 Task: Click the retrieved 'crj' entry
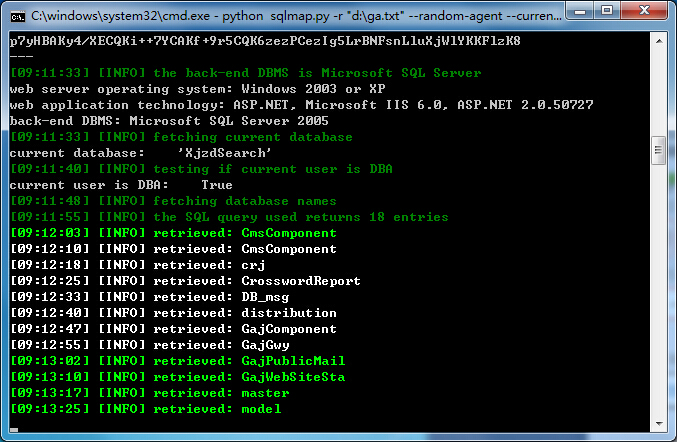pos(253,265)
